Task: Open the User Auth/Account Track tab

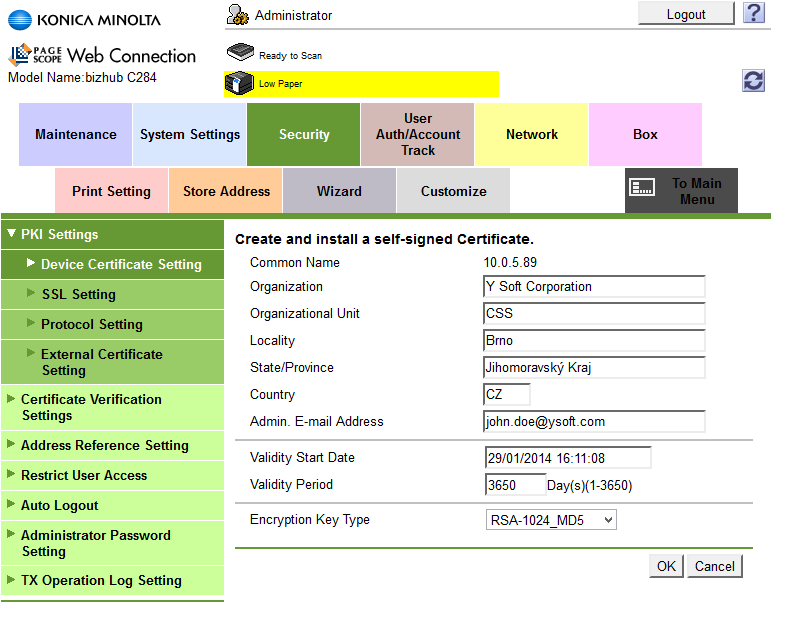Action: 417,134
